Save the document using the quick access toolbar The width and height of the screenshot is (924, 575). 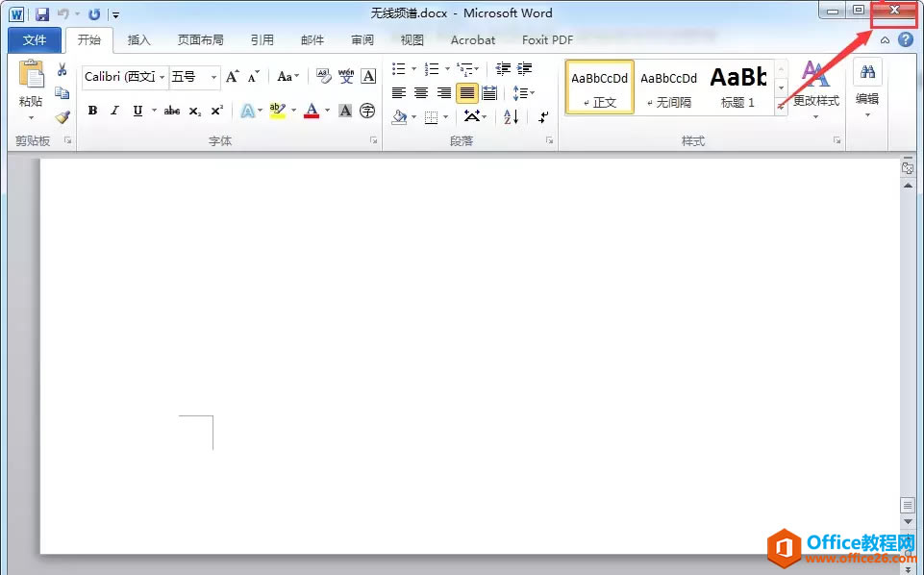42,14
